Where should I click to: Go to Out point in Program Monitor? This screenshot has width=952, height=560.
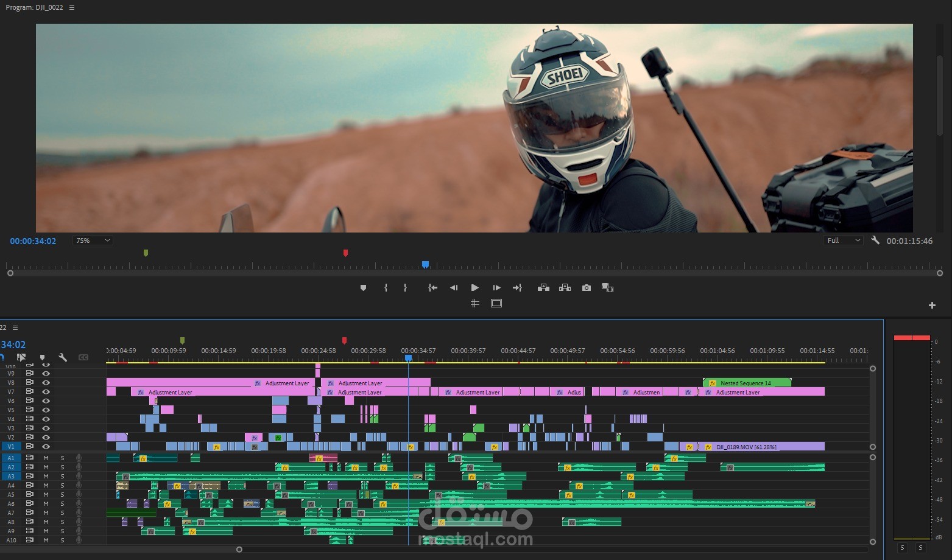click(517, 288)
